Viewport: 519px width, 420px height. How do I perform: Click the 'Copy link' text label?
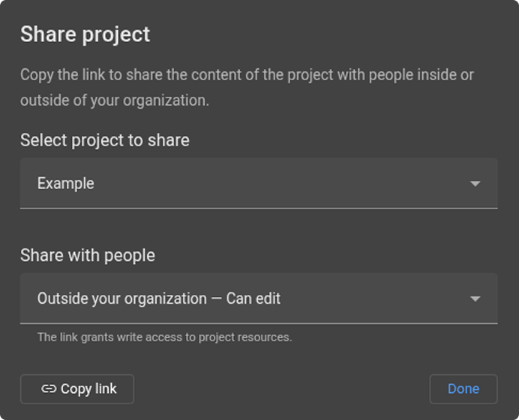click(x=88, y=388)
